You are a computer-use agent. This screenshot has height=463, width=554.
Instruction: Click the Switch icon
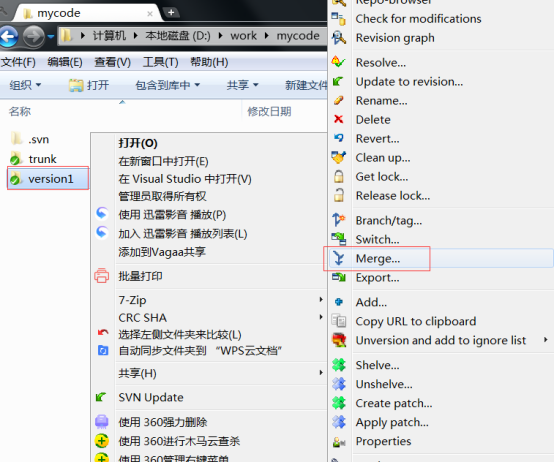tap(338, 239)
